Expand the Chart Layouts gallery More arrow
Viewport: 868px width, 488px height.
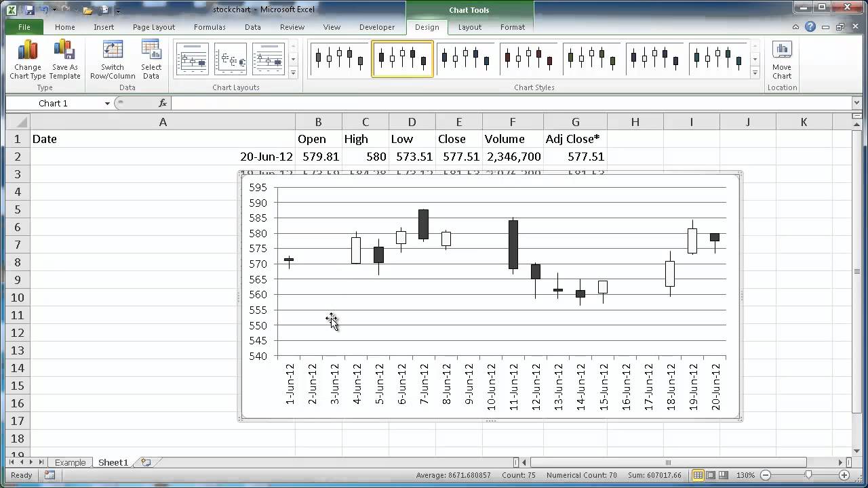coord(293,72)
